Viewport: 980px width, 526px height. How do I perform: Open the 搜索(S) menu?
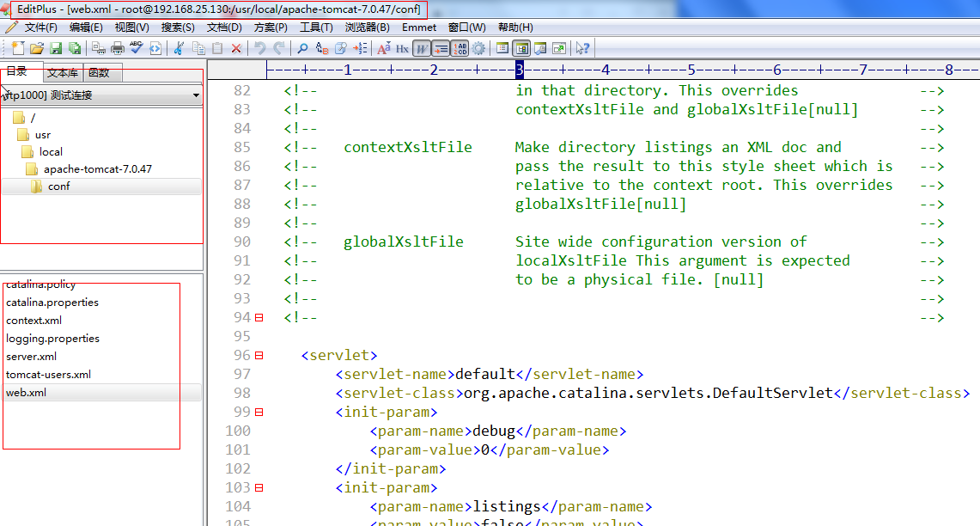[x=178, y=28]
